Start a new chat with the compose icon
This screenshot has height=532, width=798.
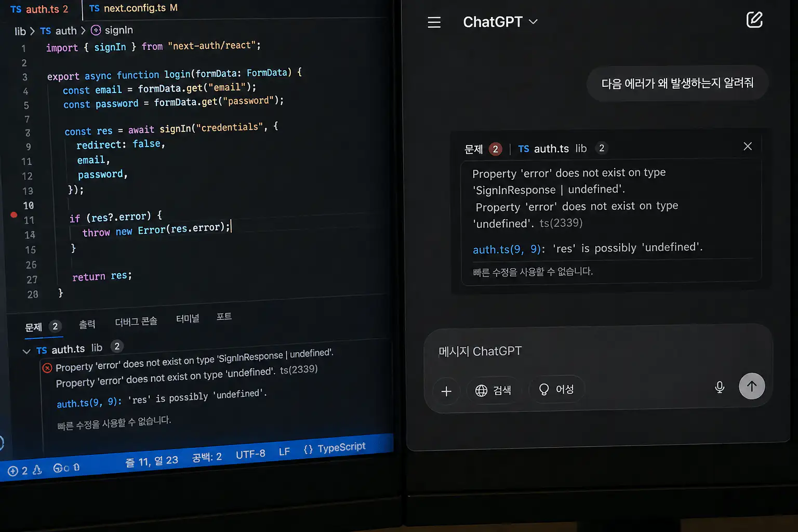click(753, 20)
